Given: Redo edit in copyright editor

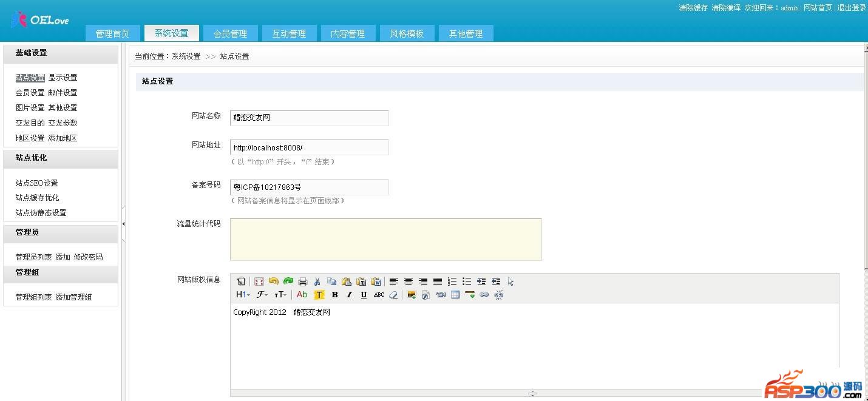Looking at the screenshot, I should click(x=288, y=281).
